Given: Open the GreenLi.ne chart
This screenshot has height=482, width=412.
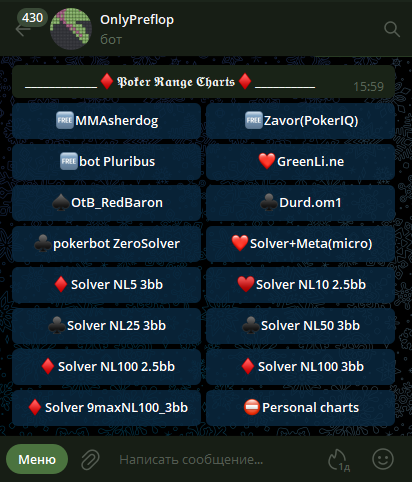Looking at the screenshot, I should [x=300, y=162].
